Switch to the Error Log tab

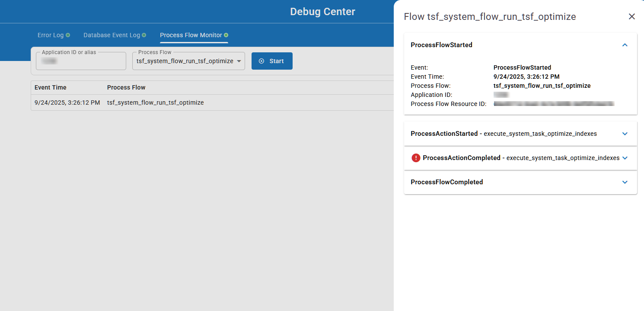(50, 35)
